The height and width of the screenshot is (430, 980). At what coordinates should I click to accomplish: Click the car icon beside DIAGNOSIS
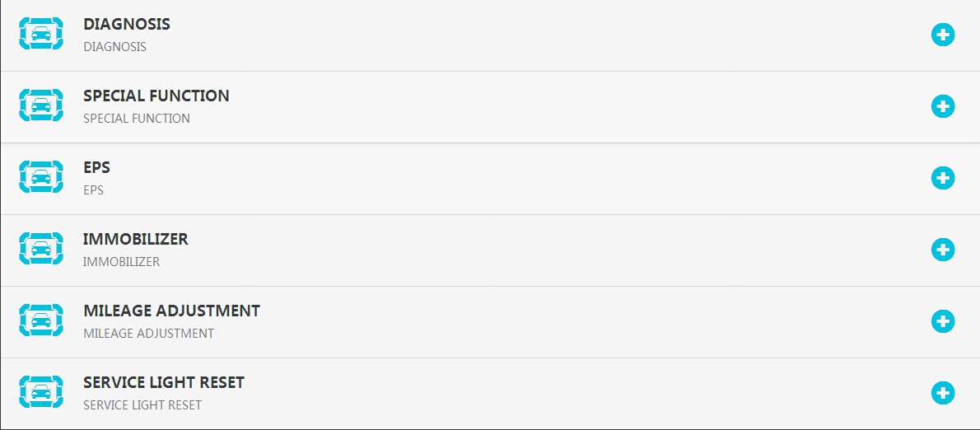point(41,34)
